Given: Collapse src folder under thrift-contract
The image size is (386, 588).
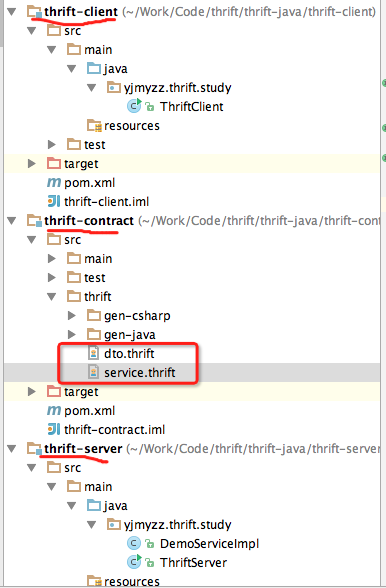Looking at the screenshot, I should [32, 240].
